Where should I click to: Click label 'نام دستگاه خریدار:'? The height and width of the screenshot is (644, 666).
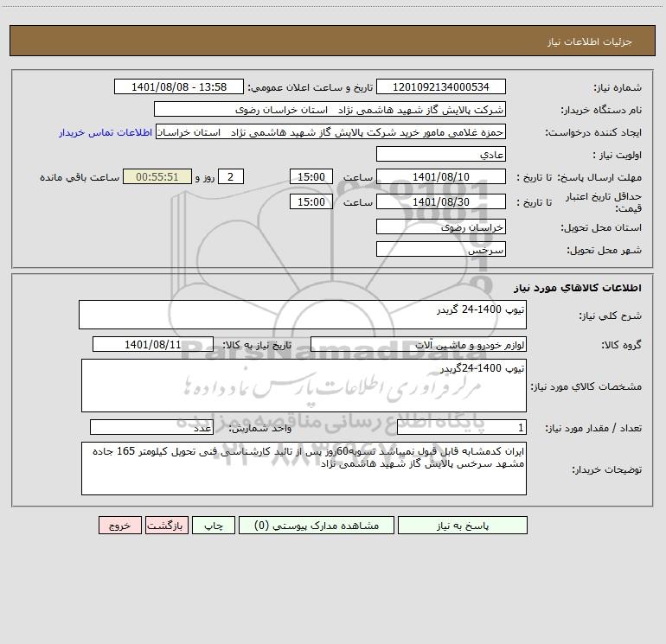[601, 111]
